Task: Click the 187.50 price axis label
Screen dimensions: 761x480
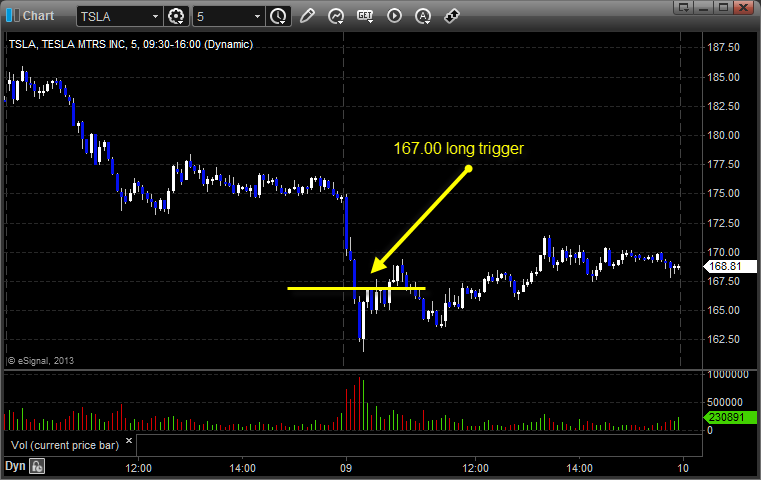Action: click(x=723, y=48)
